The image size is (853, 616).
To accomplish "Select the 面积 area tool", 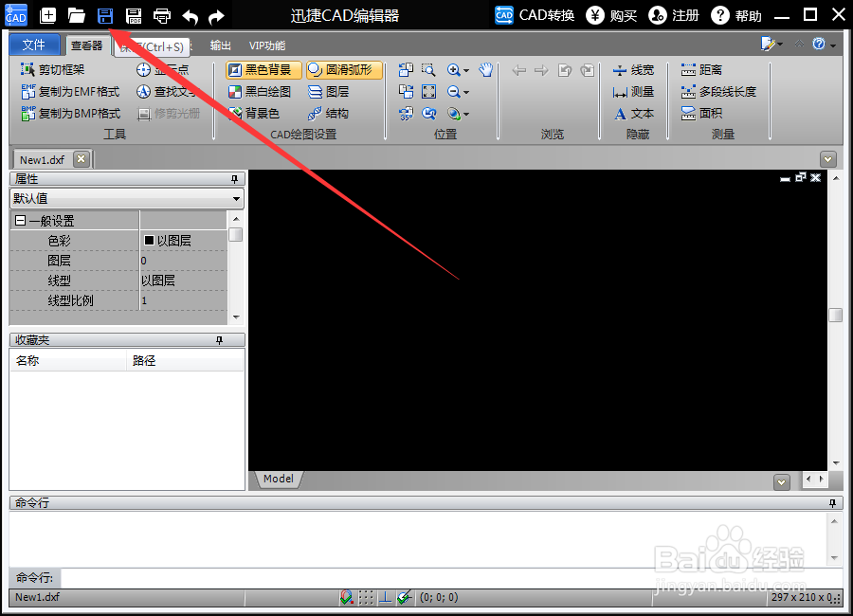I will click(701, 113).
